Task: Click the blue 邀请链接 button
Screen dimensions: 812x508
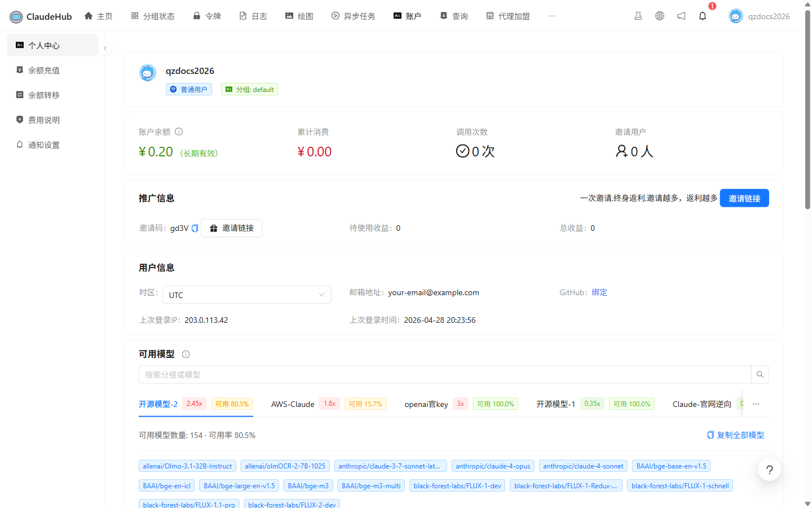Action: pos(744,198)
